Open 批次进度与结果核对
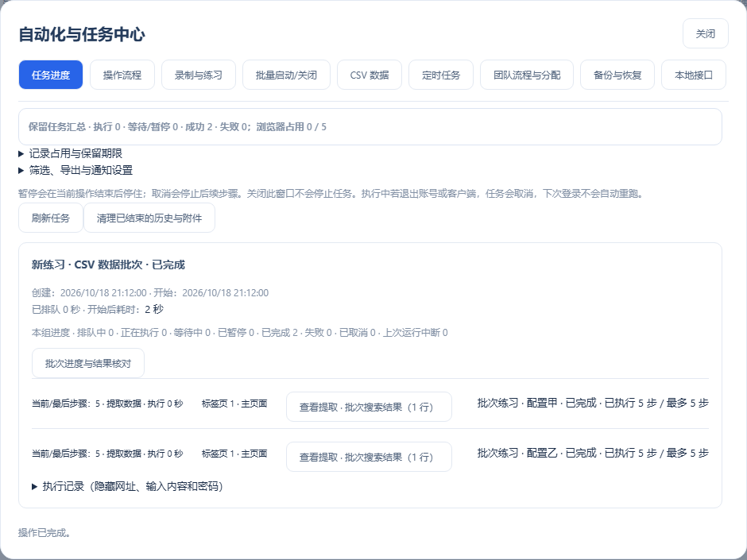Screen dimensions: 747x560 [87, 363]
